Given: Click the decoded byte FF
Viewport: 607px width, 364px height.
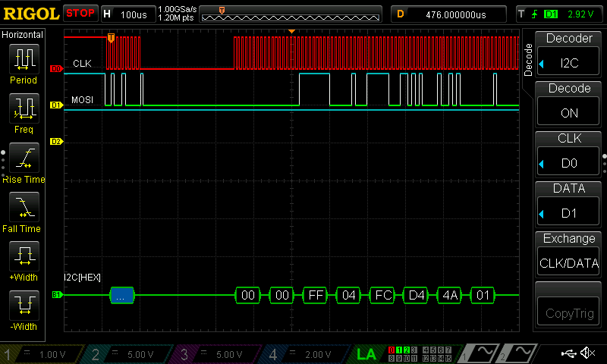Looking at the screenshot, I should click(x=315, y=295).
